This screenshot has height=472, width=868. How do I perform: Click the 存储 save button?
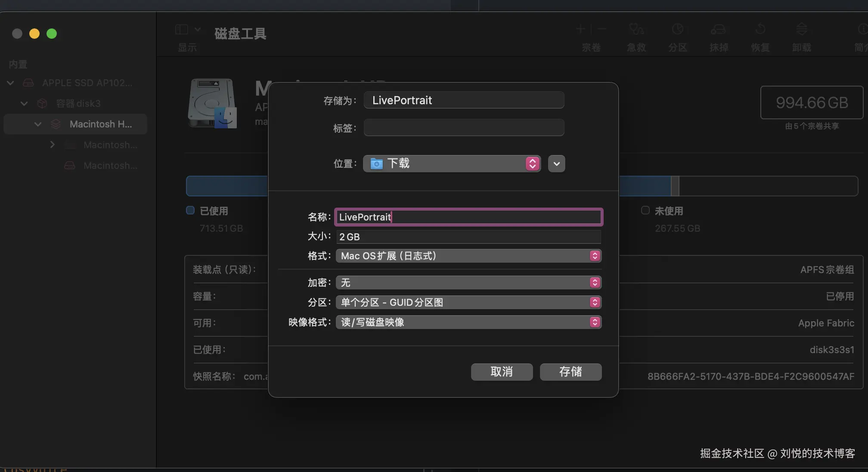[570, 372]
